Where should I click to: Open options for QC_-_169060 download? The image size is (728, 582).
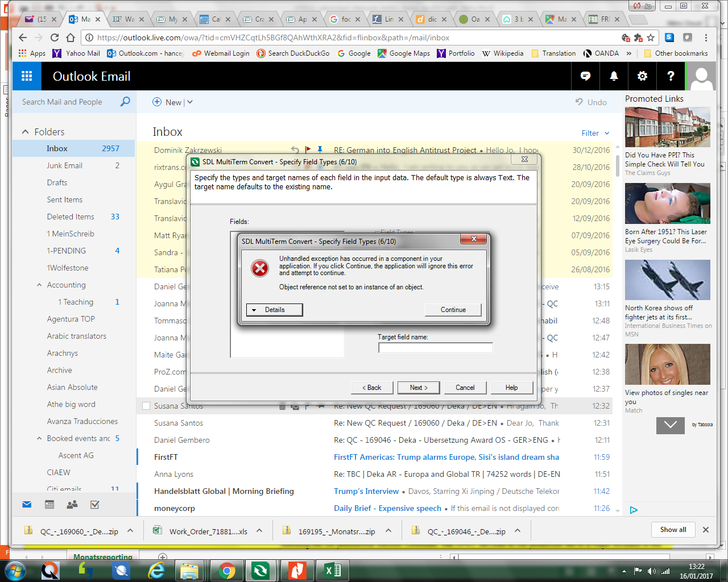pyautogui.click(x=130, y=530)
